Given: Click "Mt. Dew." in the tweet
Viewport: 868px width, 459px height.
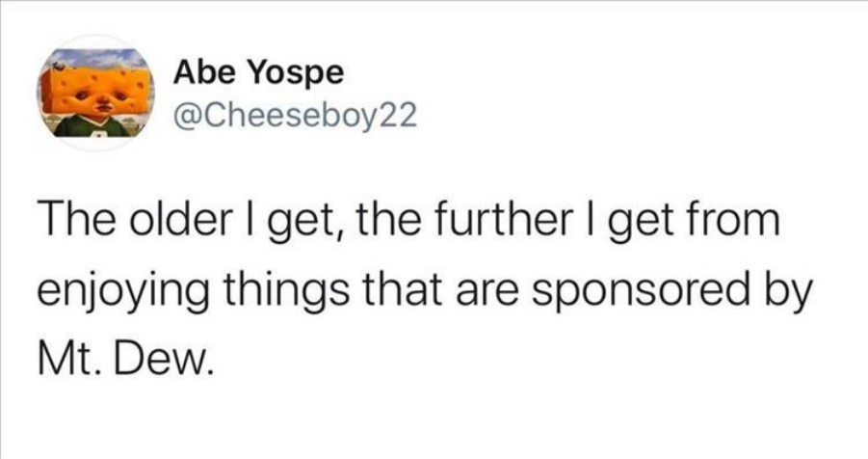Looking at the screenshot, I should tap(125, 361).
